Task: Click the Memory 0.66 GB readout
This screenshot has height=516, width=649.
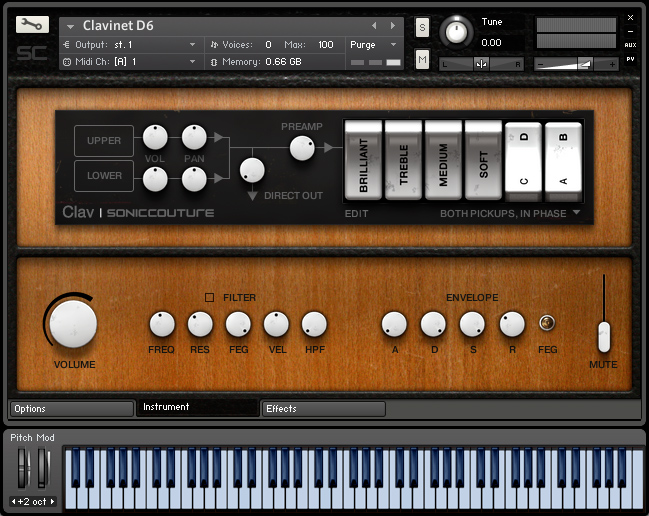Action: click(262, 62)
